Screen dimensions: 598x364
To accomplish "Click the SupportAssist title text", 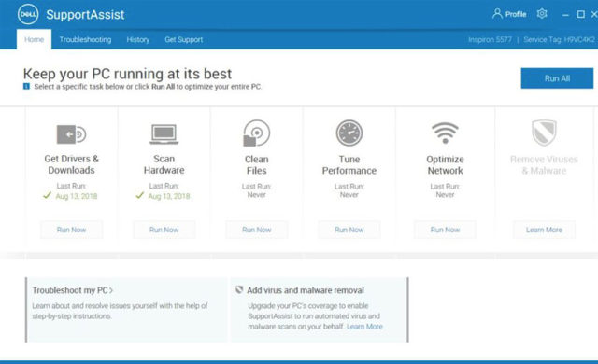I will [85, 15].
